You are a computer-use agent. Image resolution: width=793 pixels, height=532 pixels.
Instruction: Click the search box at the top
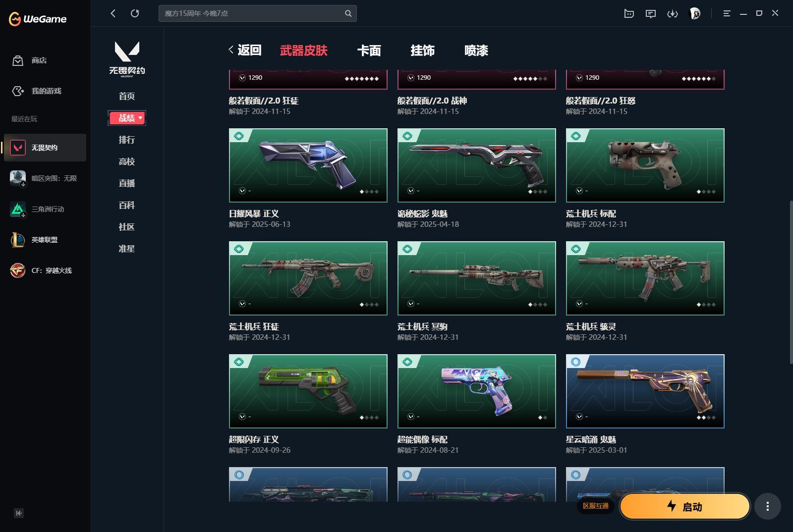click(253, 13)
